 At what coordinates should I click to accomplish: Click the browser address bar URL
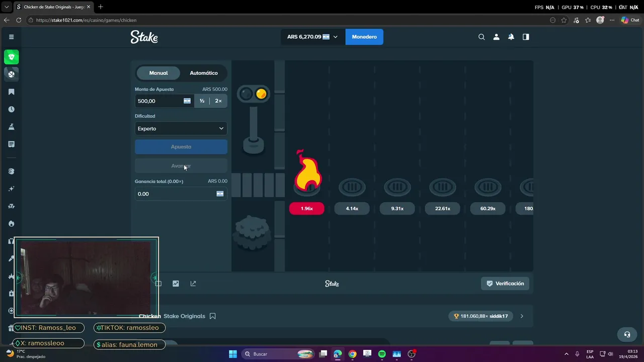click(87, 20)
